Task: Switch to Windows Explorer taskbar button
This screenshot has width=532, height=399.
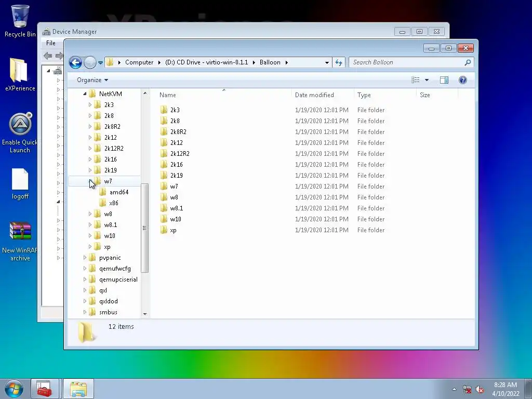Action: tap(78, 389)
